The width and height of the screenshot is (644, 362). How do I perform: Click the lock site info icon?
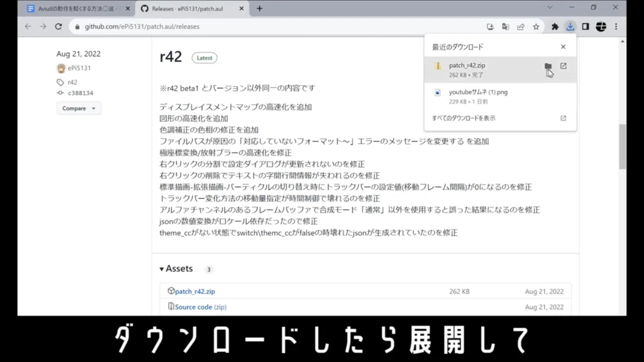coord(77,26)
